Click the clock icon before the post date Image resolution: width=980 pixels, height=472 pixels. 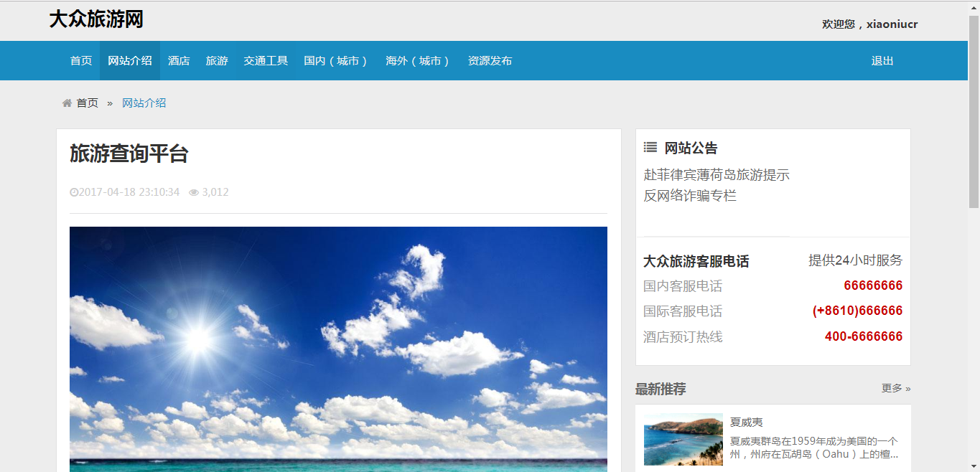click(74, 192)
